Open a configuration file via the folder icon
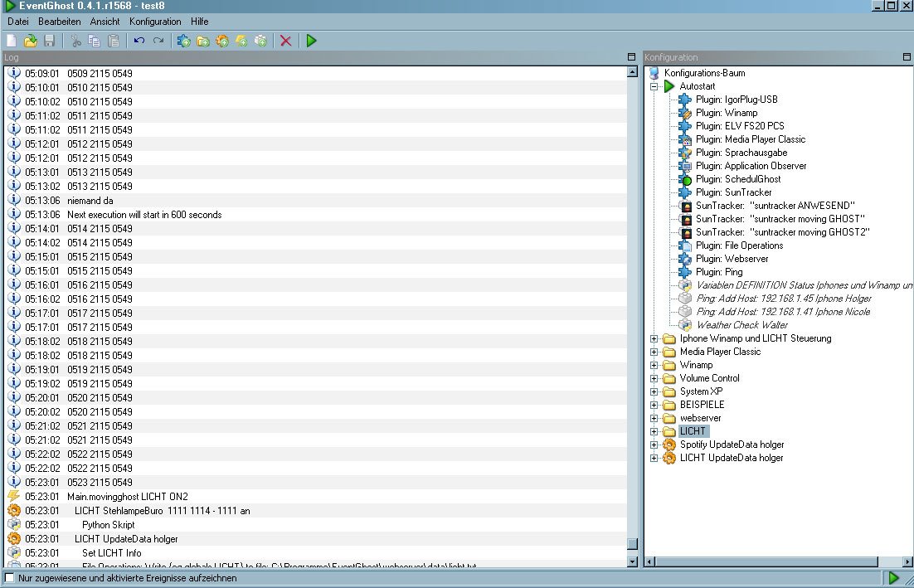 point(31,41)
